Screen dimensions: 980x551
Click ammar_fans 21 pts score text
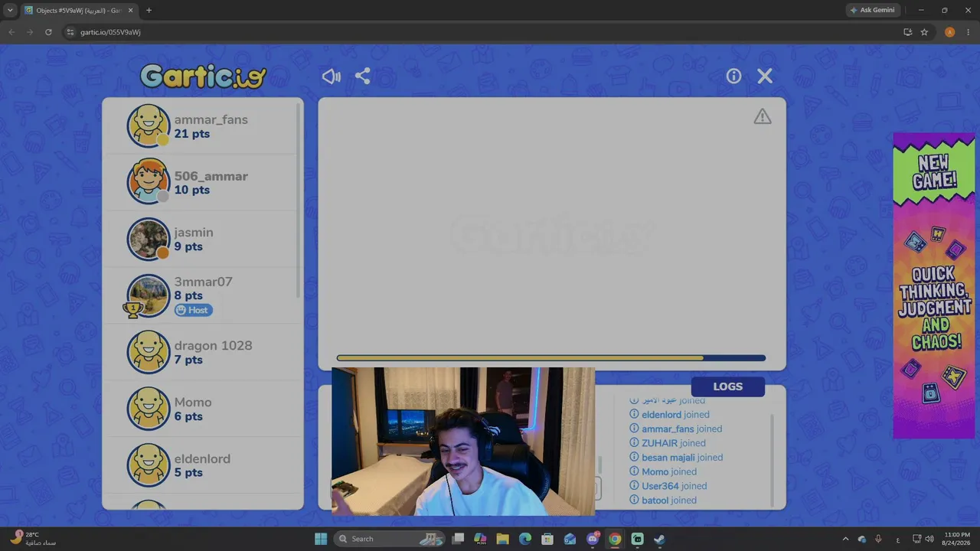coord(191,134)
